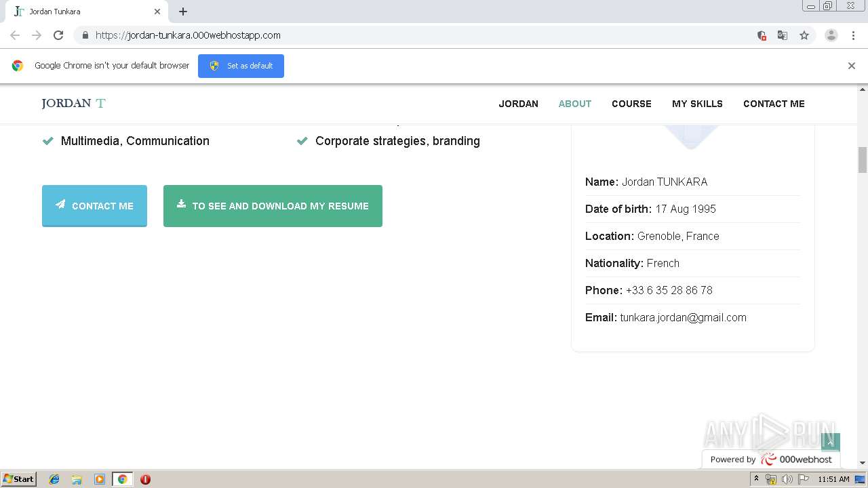The width and height of the screenshot is (868, 488).
Task: Click the translate page icon
Action: 783,35
